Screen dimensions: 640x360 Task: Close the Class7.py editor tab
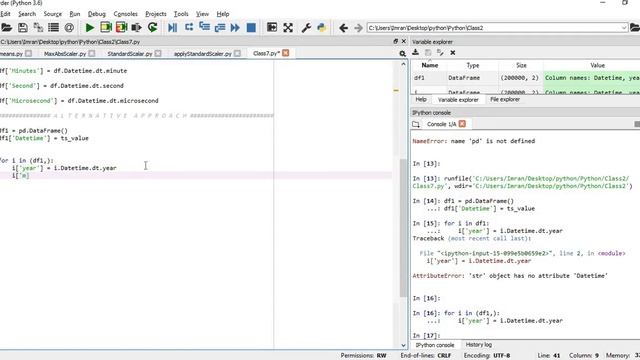[x=286, y=53]
